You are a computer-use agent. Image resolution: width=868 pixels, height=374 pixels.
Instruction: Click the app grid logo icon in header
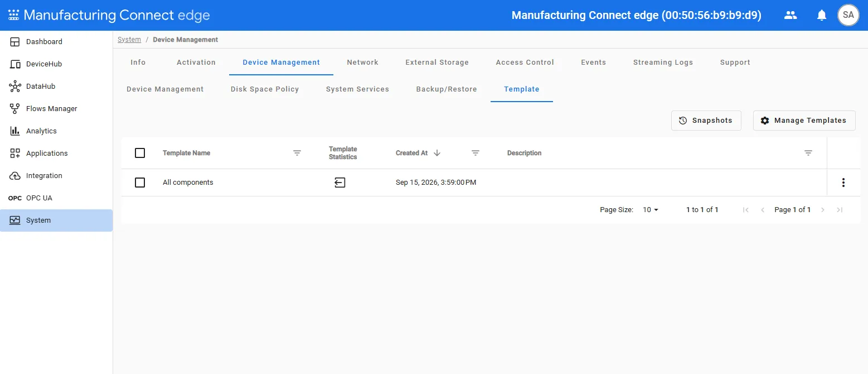point(13,15)
